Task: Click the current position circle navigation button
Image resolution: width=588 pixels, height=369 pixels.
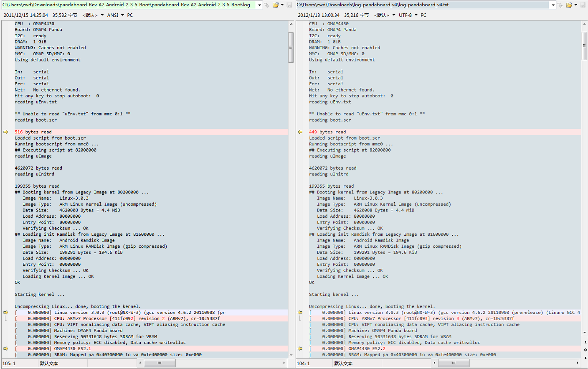Action: (585, 350)
